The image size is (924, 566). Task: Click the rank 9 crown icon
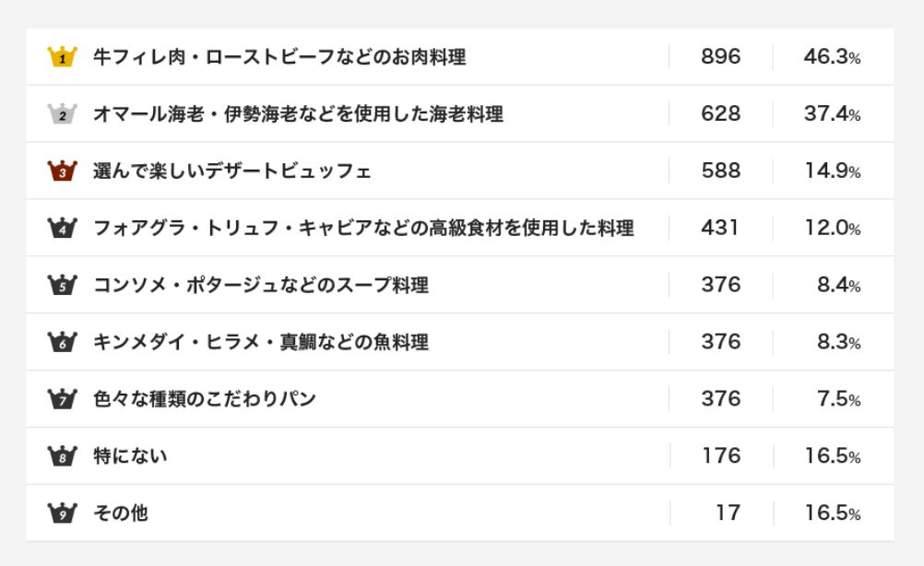coord(62,513)
